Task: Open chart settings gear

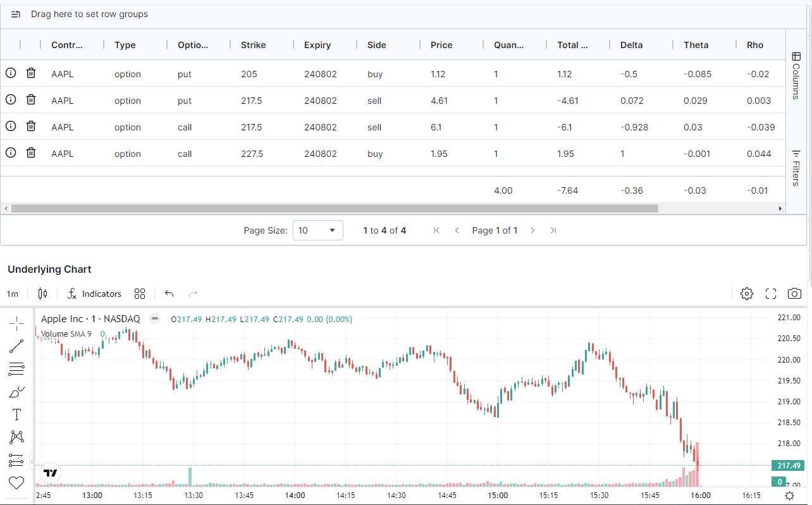Action: click(747, 294)
